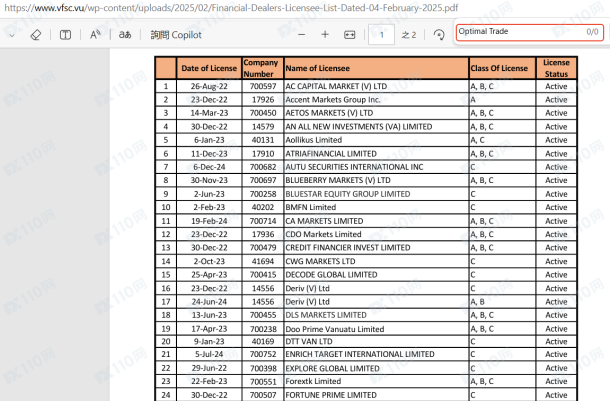Screen dimensions: 610x401
Task: Select Aollikus Limited cell
Action: click(x=376, y=140)
